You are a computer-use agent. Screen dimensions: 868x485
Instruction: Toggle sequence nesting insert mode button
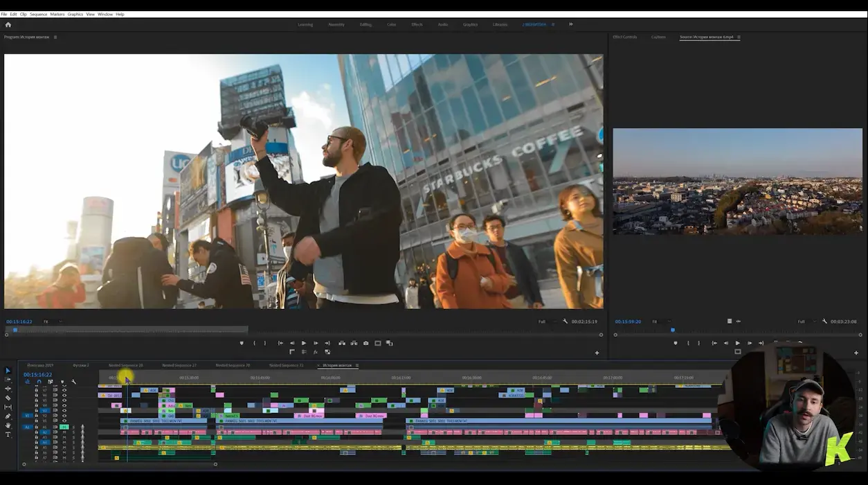click(x=28, y=382)
